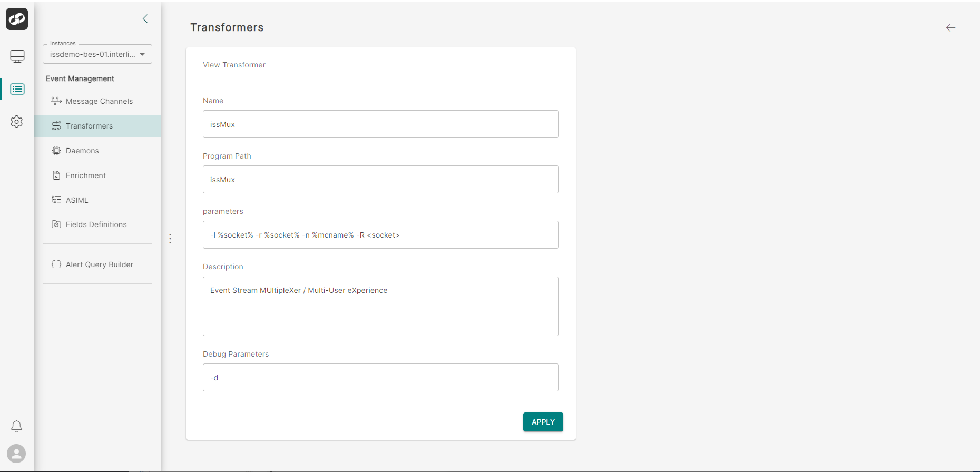Expand the Instances dropdown

point(97,54)
